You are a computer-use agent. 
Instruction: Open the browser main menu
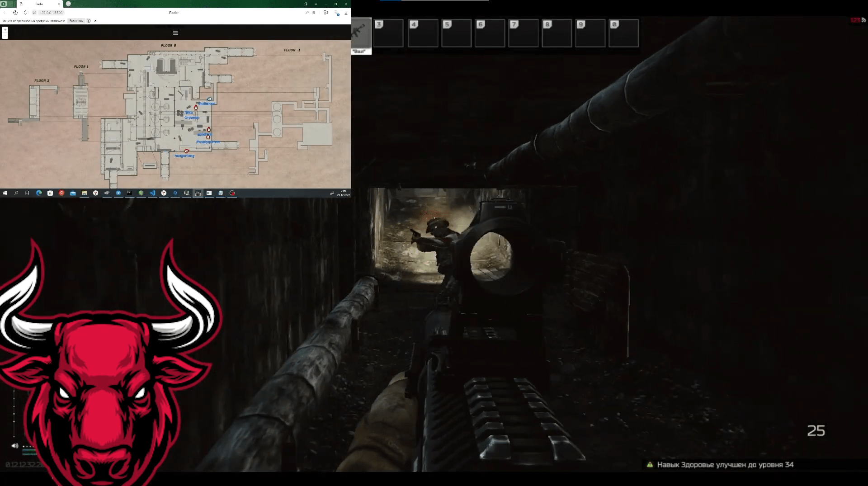(x=316, y=4)
